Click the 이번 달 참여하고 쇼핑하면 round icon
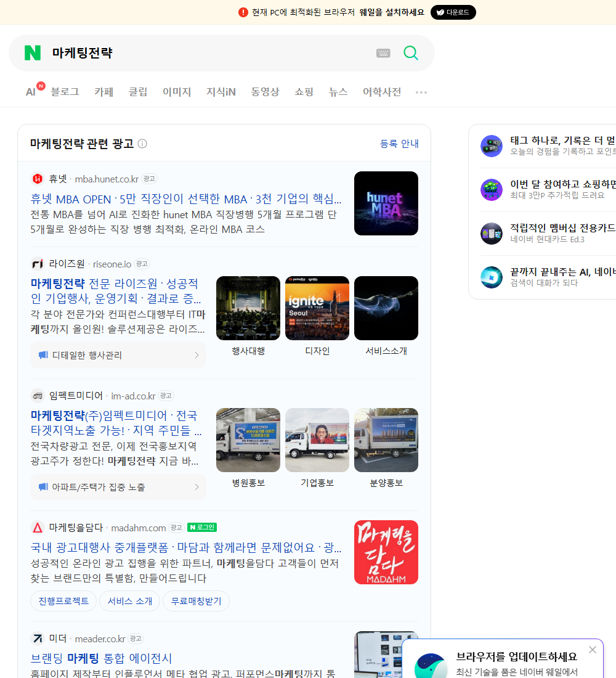 pos(492,189)
